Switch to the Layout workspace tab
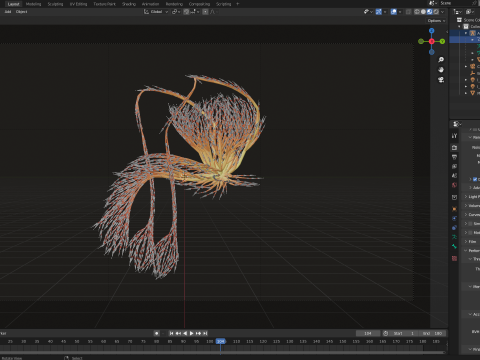This screenshot has width=480, height=360. coord(13,4)
